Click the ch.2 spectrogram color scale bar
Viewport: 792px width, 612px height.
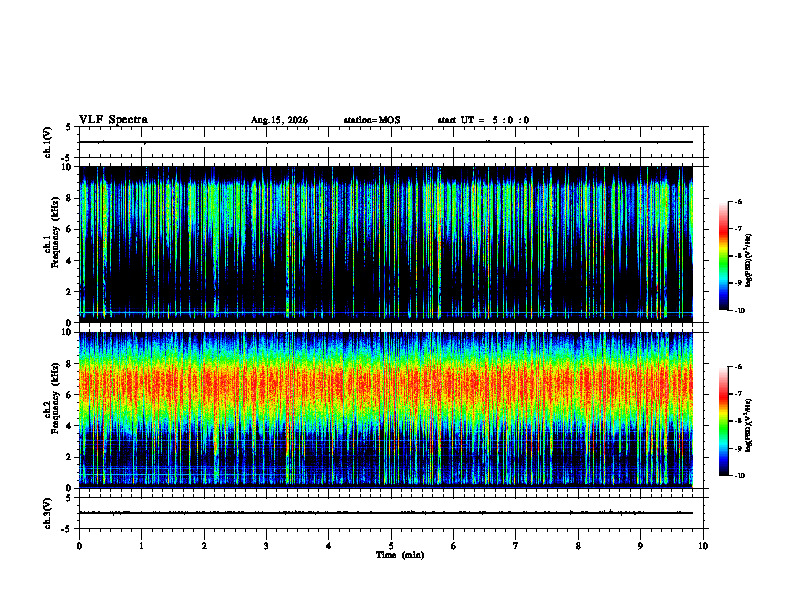[x=724, y=421]
